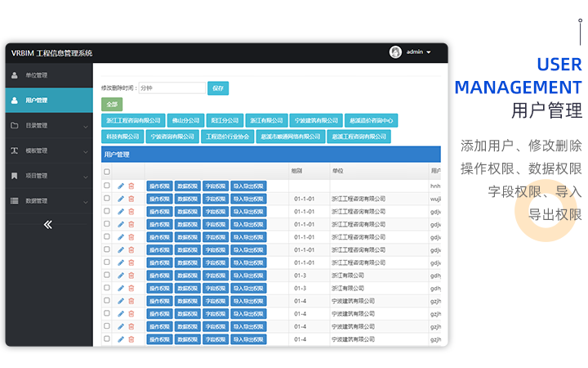Click the 目录管理 folder icon in sidebar

pos(15,126)
